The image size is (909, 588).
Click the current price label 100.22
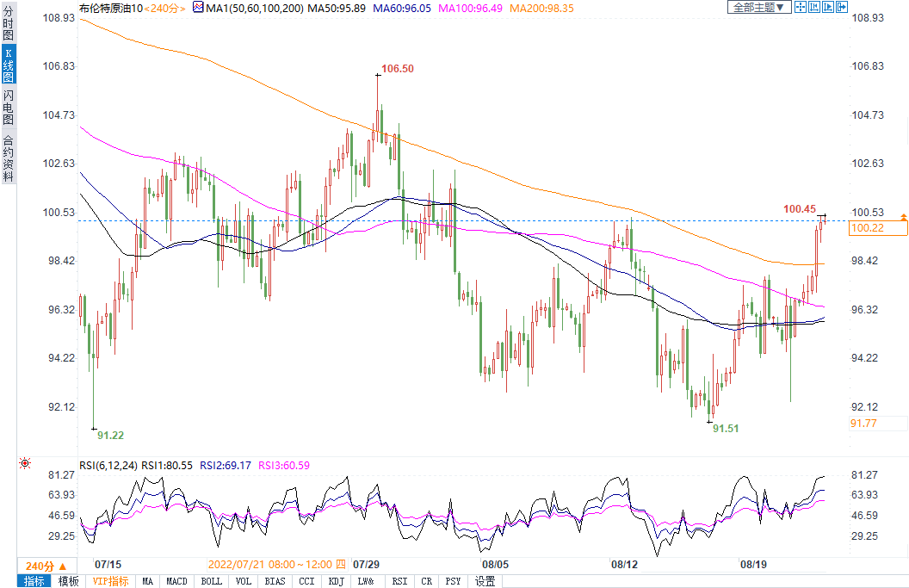878,228
